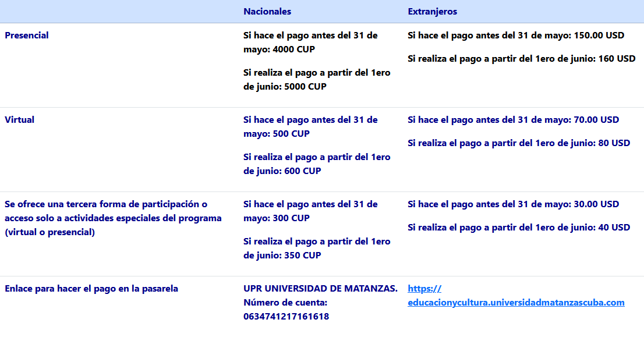This screenshot has width=644, height=337.
Task: Open the educacionycultura.universidadmatanzascuba.com payment link
Action: 516,295
